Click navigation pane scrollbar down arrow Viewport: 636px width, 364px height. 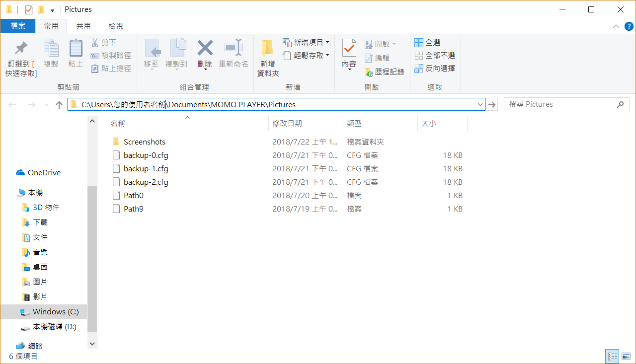(92, 343)
